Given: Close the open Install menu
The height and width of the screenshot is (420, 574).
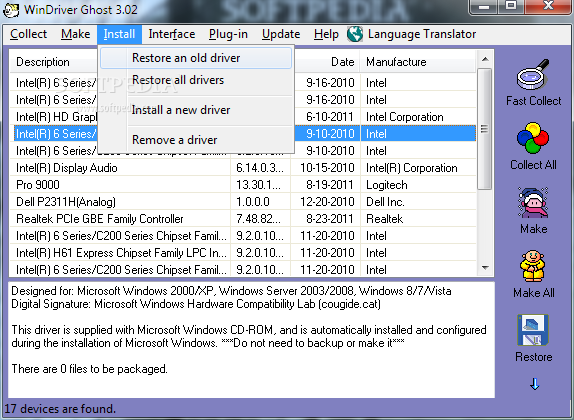Looking at the screenshot, I should 119,34.
